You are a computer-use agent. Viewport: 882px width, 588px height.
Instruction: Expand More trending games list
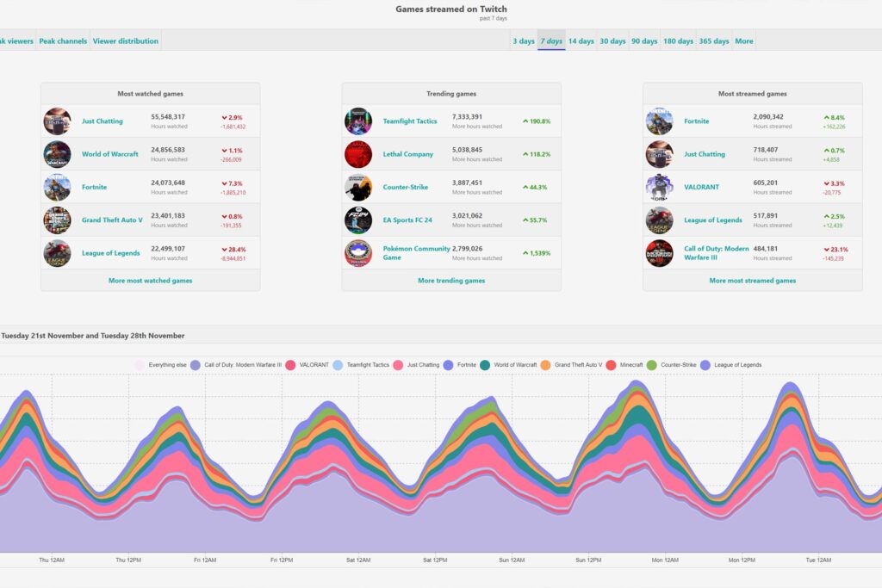(x=451, y=281)
